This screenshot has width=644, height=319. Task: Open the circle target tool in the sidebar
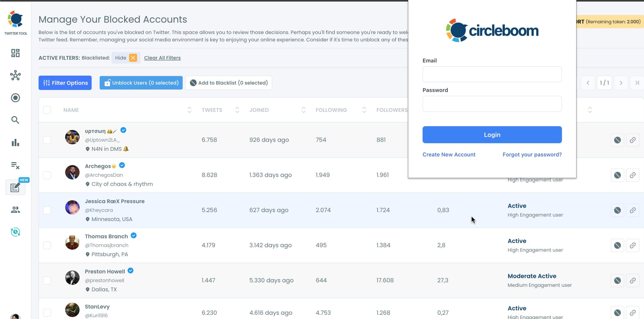(x=15, y=98)
